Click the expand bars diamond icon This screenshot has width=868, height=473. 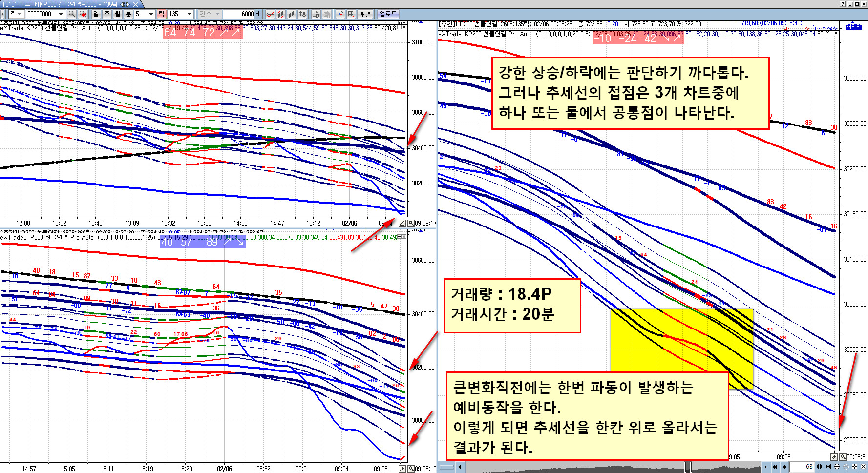click(x=819, y=467)
